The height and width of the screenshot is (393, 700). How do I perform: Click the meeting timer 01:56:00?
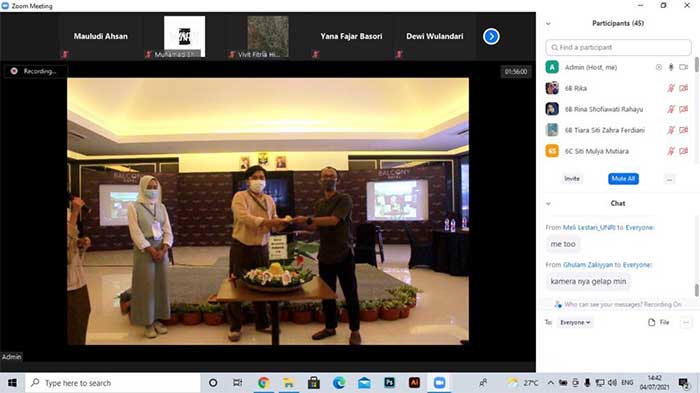(516, 71)
